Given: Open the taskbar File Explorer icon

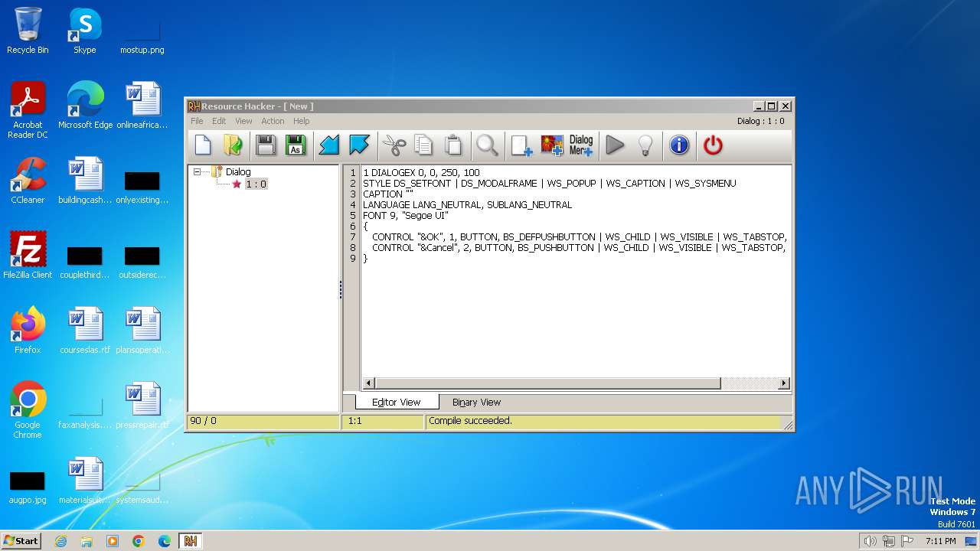Looking at the screenshot, I should tap(87, 541).
